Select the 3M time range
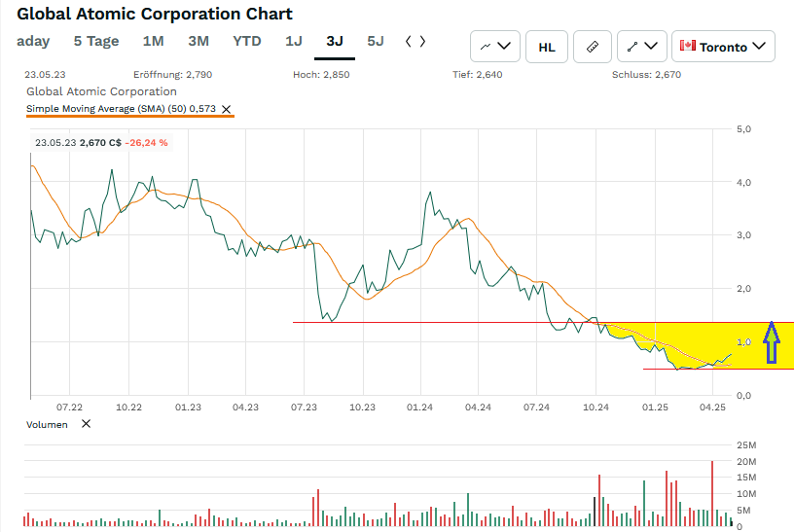This screenshot has width=794, height=532. tap(198, 41)
